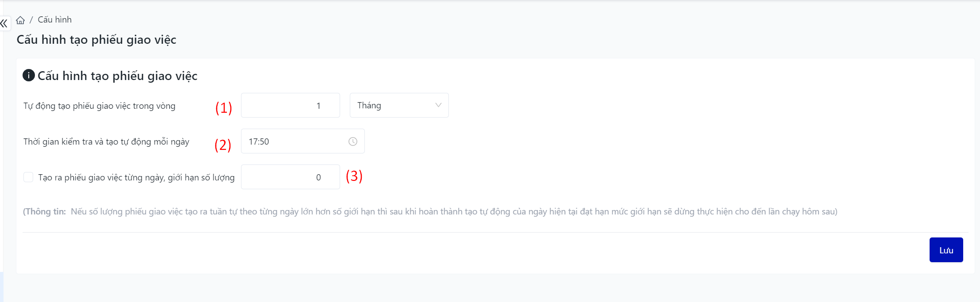
Task: Enable the daily job ticket limit checkbox
Action: coord(28,177)
